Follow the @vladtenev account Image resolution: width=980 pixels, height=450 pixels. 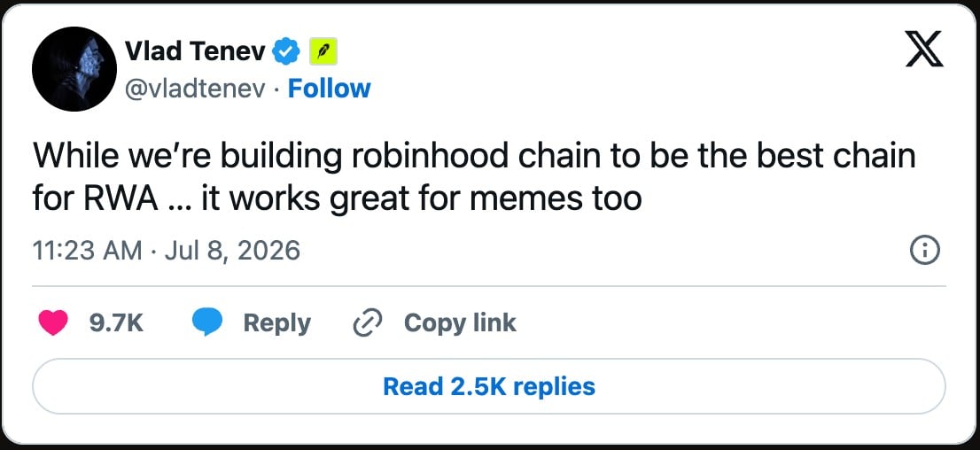click(x=329, y=89)
